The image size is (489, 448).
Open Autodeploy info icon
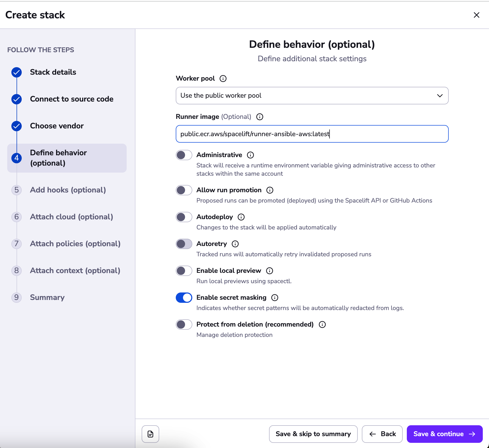click(241, 217)
